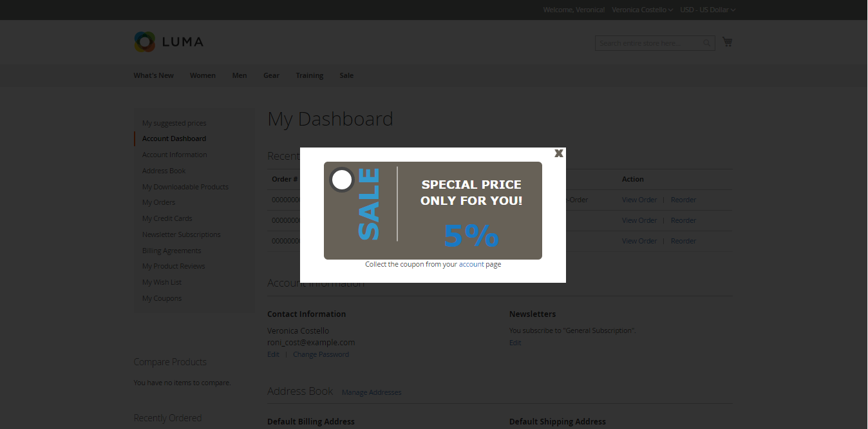Click Reorder in the third order row
Image resolution: width=868 pixels, height=429 pixels.
(x=683, y=241)
